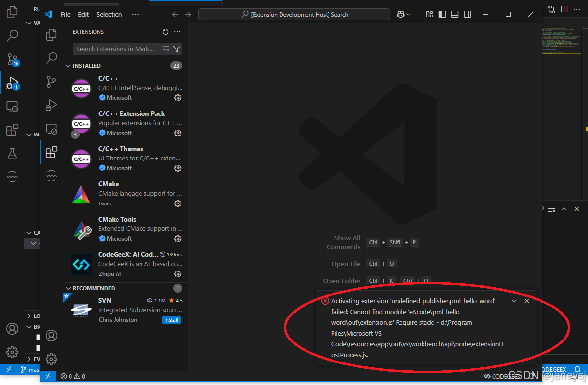Viewport: 588px width, 385px height.
Task: Open Manage gear in front window activity bar
Action: click(51, 359)
